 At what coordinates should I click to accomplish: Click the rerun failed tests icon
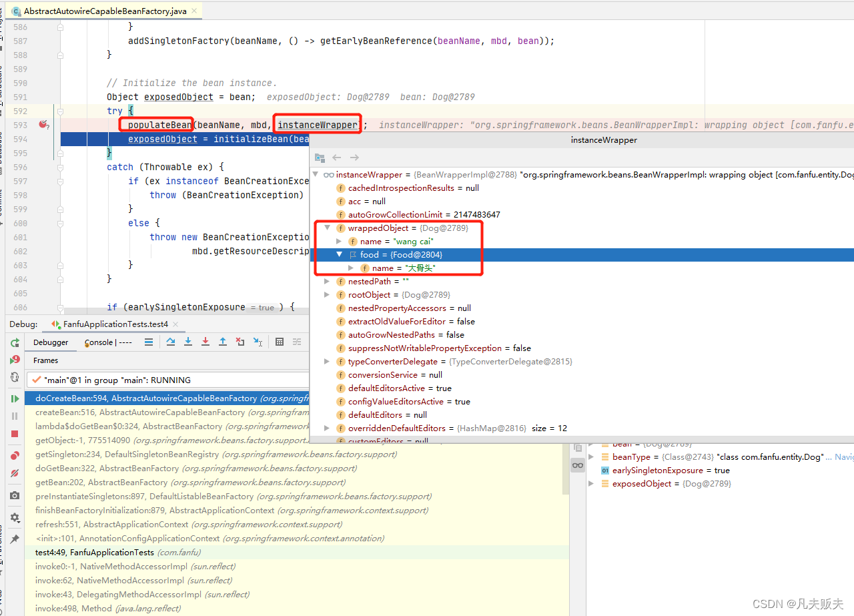[15, 360]
